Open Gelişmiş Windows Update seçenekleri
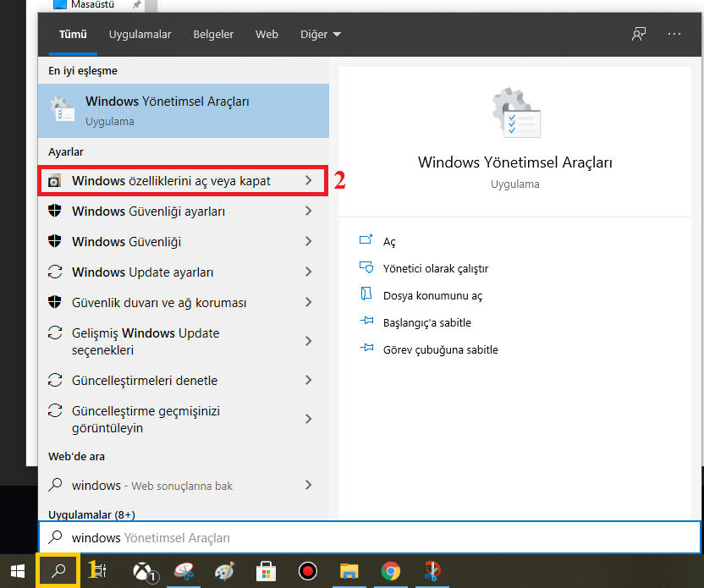704x588 pixels. coord(184,341)
